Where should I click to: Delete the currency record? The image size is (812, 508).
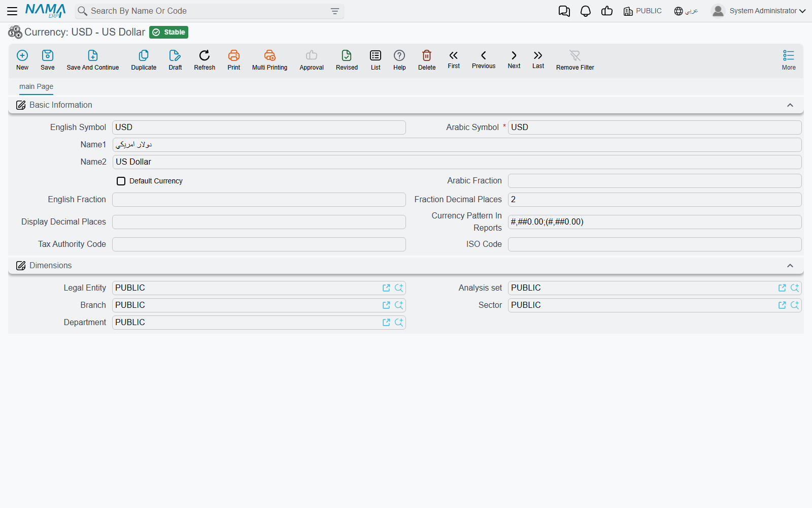click(x=427, y=60)
